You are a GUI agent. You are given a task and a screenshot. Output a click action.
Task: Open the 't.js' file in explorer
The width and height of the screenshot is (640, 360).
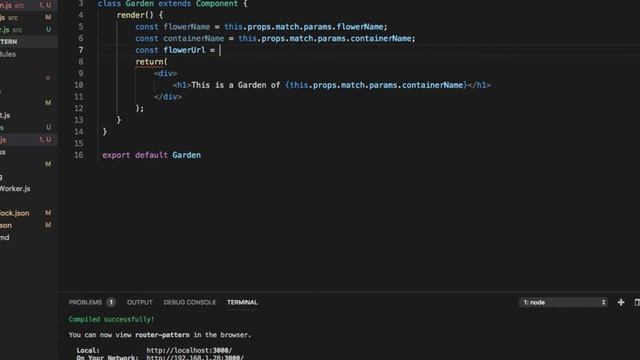[x=5, y=116]
